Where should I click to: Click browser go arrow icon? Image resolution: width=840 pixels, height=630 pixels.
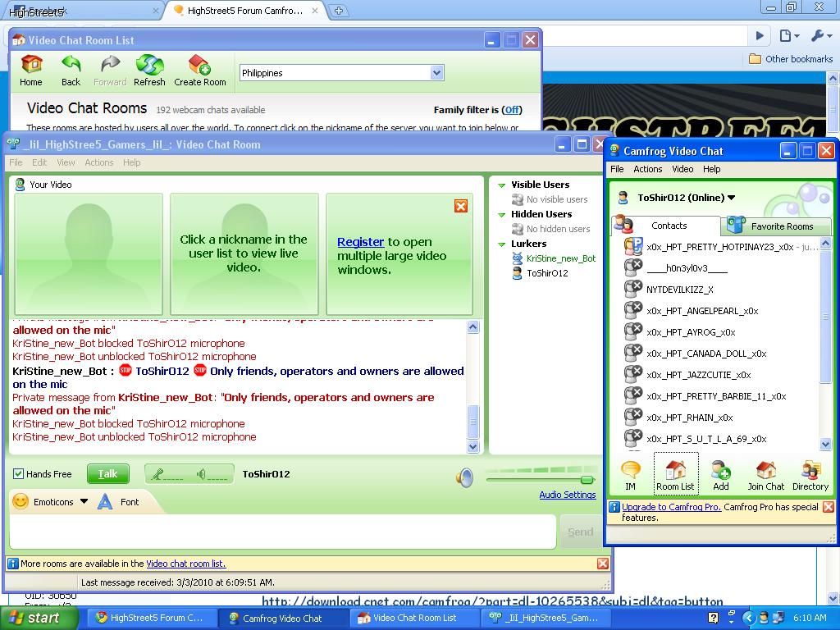760,36
